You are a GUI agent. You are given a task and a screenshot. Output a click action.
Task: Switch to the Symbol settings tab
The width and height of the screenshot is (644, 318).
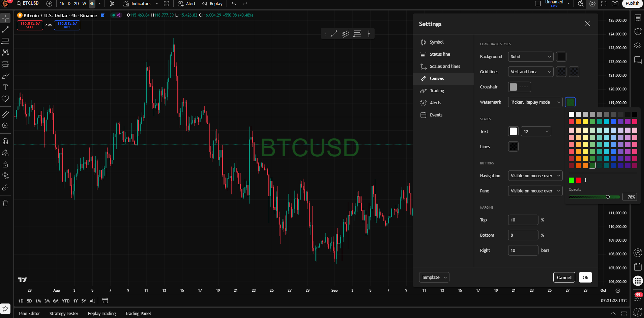[443, 42]
